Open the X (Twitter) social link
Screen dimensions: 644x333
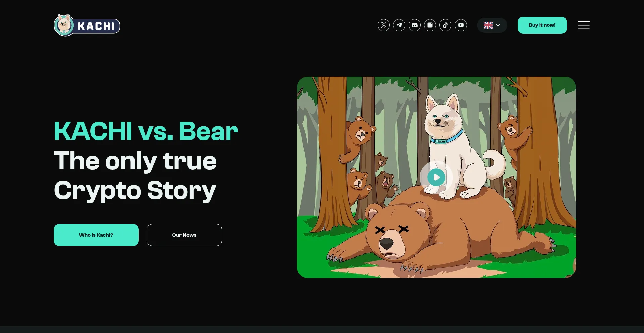pyautogui.click(x=384, y=25)
